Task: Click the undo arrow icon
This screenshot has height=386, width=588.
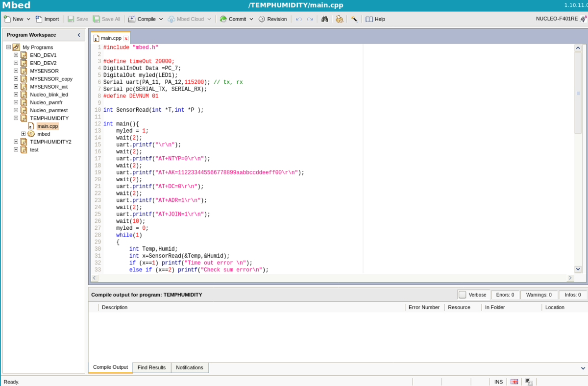Action: [299, 19]
